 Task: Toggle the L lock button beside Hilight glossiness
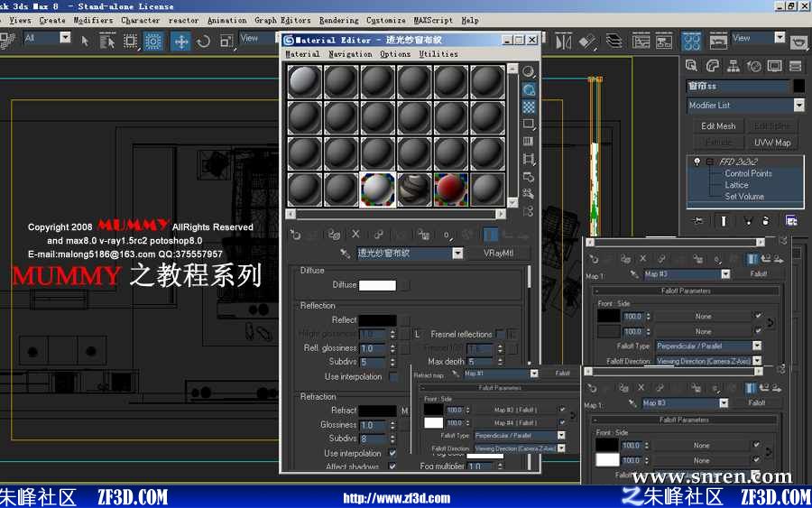[x=417, y=335]
